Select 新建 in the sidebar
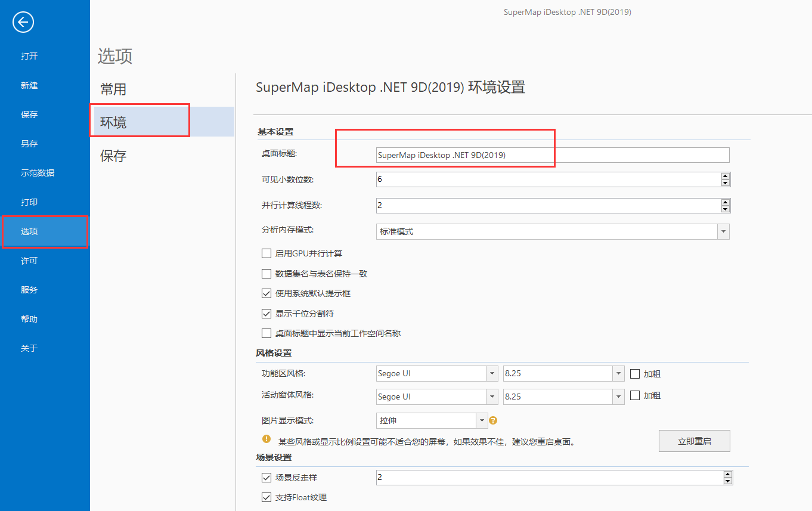 (x=29, y=85)
